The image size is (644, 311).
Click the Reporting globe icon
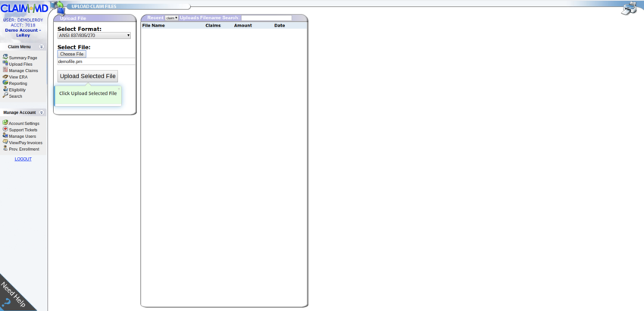(5, 83)
